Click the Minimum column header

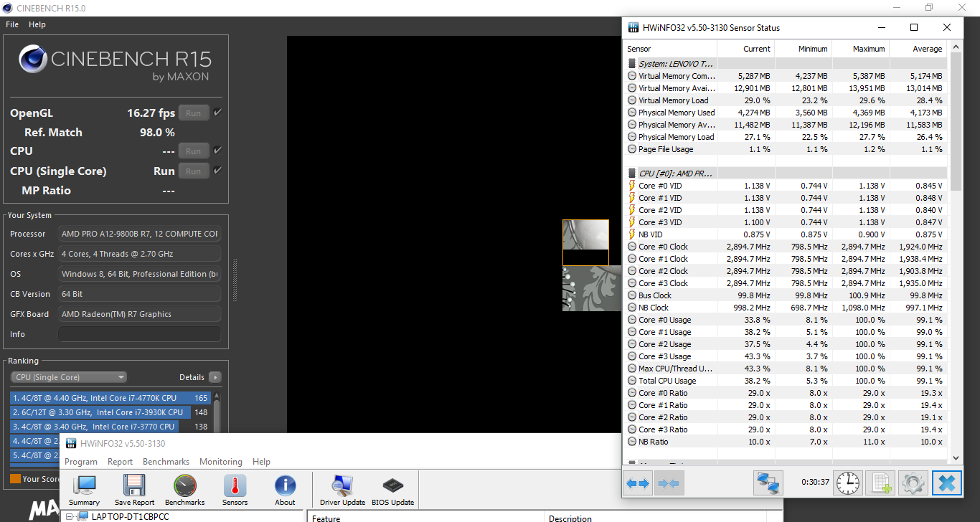(803, 49)
